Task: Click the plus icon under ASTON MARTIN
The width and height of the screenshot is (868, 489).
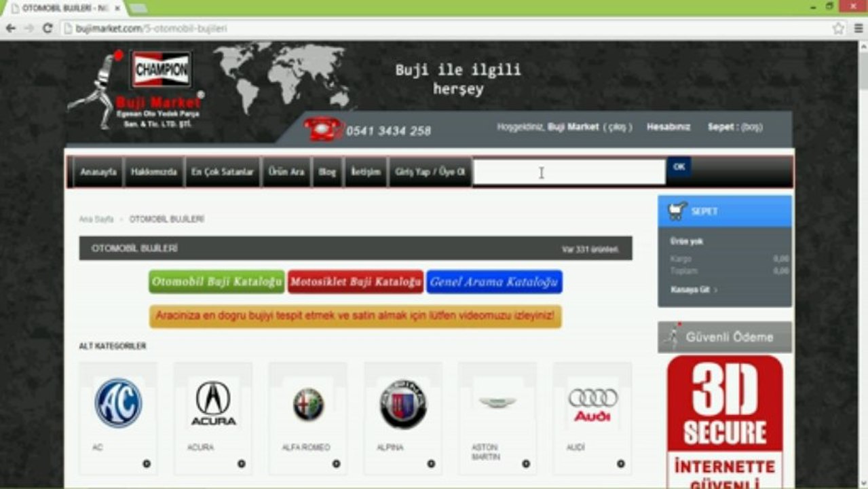Action: click(x=526, y=464)
